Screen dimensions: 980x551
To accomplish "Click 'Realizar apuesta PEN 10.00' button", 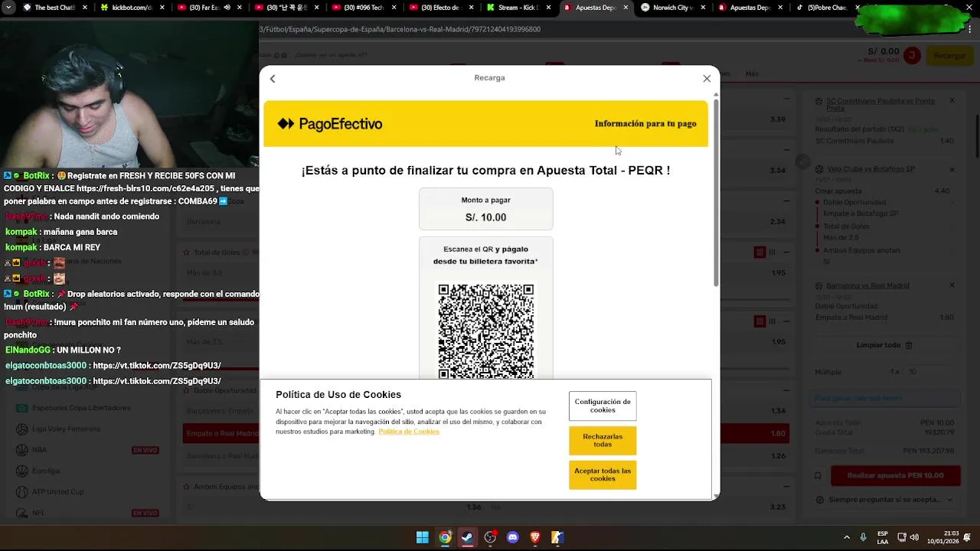I will (x=895, y=475).
